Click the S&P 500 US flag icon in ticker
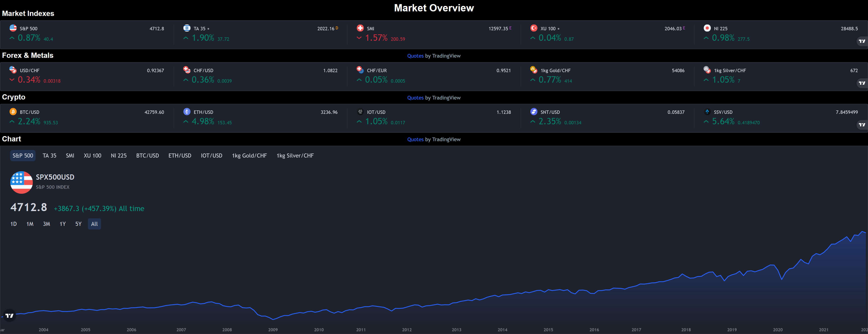Viewport: 868px width, 334px height. pyautogui.click(x=13, y=28)
